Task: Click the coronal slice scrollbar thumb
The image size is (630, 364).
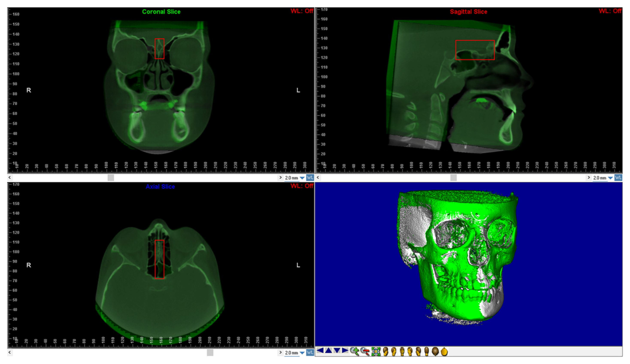Action: (111, 178)
